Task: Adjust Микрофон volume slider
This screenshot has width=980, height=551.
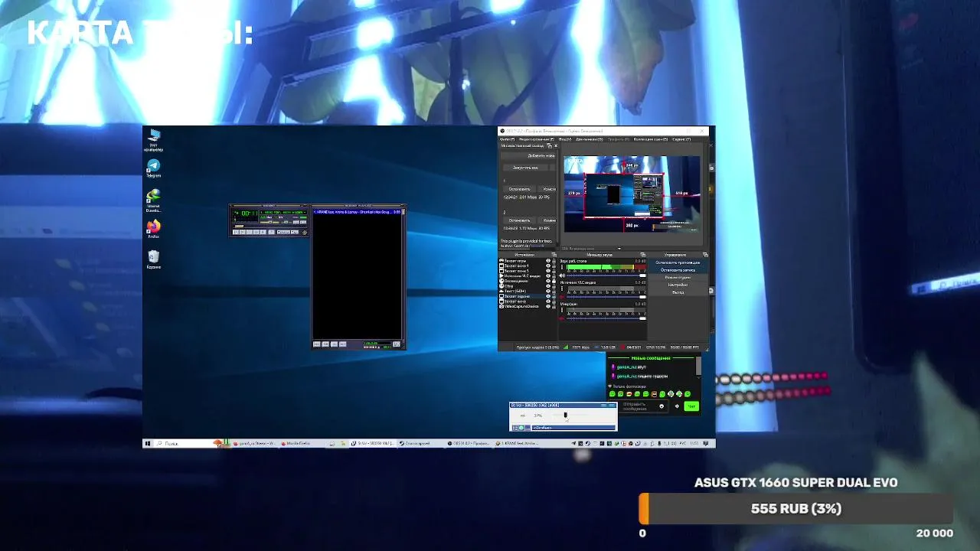Action: (x=606, y=318)
